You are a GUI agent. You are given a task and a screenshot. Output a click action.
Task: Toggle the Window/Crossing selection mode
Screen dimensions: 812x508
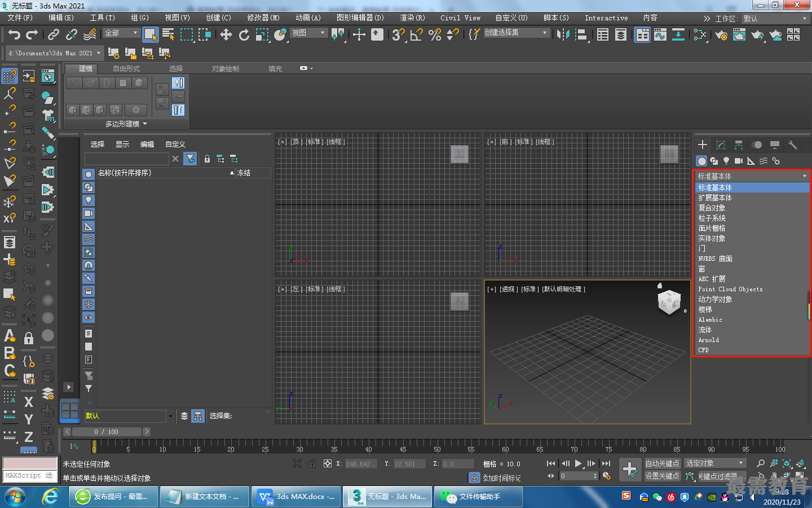(205, 35)
